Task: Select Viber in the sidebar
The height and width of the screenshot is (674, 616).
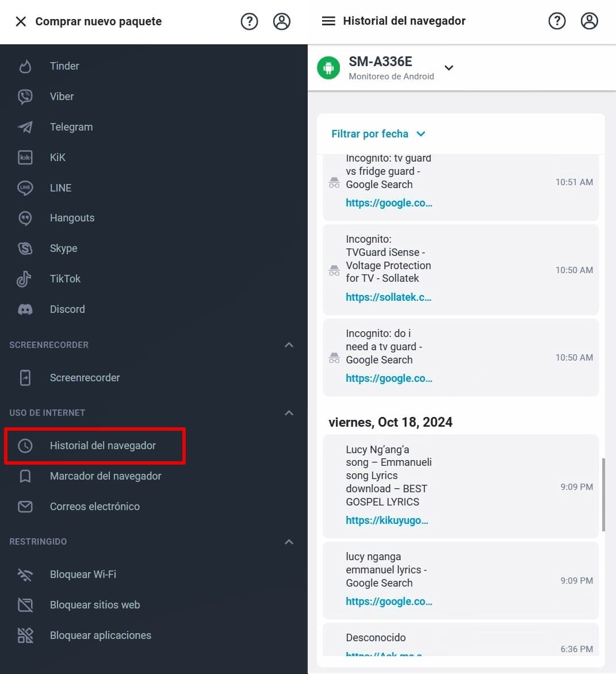Action: pyautogui.click(x=62, y=97)
